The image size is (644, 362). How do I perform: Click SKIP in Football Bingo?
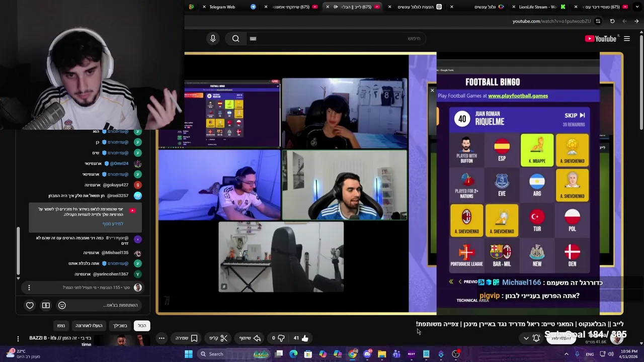[575, 115]
